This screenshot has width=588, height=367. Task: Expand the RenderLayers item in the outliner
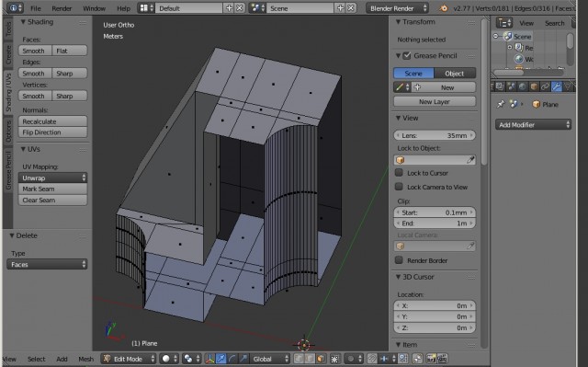click(x=510, y=48)
